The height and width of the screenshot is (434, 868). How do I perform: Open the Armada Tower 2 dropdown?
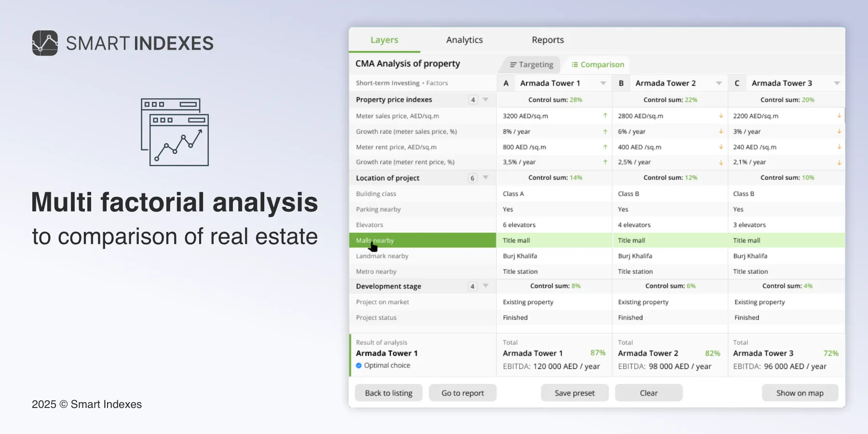719,83
